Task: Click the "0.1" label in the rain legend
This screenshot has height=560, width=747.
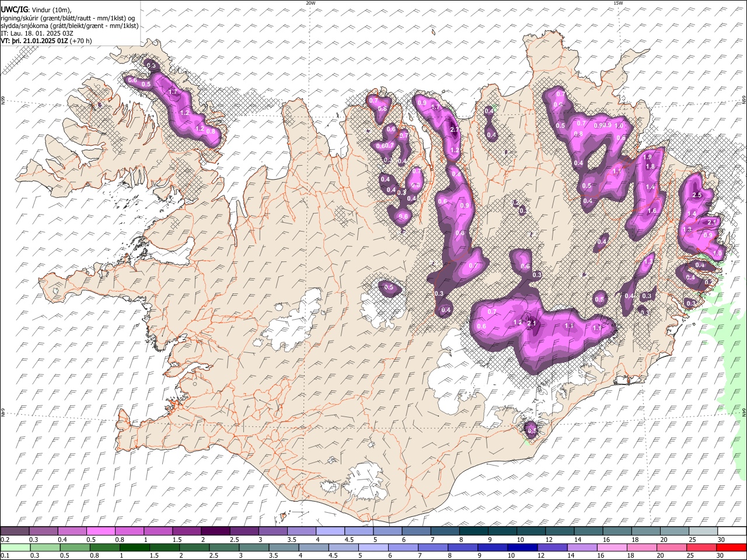Action: click(x=4, y=556)
